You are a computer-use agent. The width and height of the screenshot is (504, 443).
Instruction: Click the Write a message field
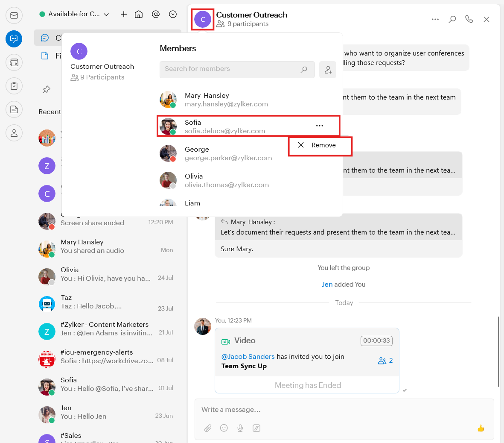pyautogui.click(x=344, y=410)
